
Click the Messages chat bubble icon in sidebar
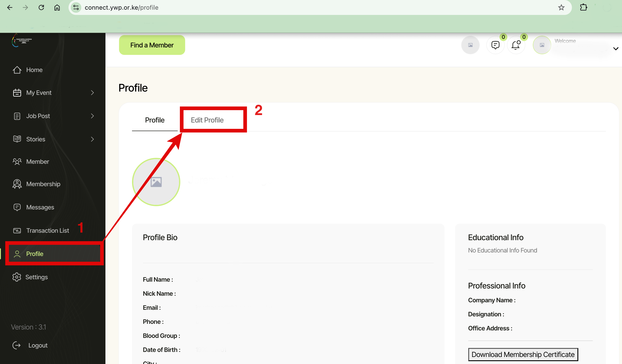(17, 207)
